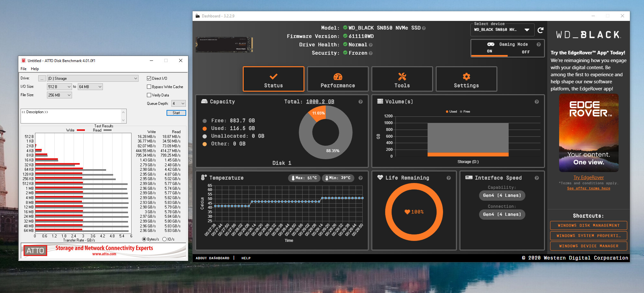Viewport: 644px width, 293px height.
Task: Open the Settings tab
Action: pos(467,79)
